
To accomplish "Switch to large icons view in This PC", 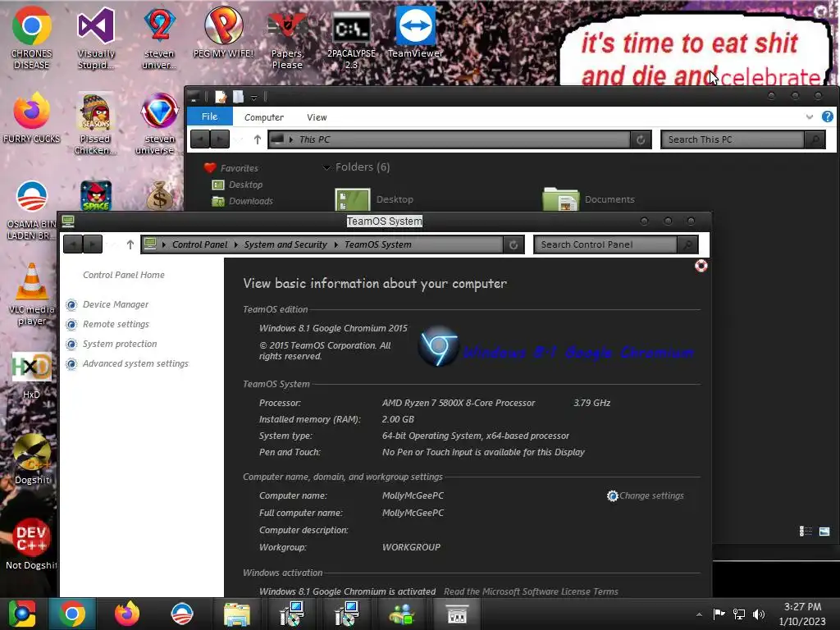I will [824, 531].
